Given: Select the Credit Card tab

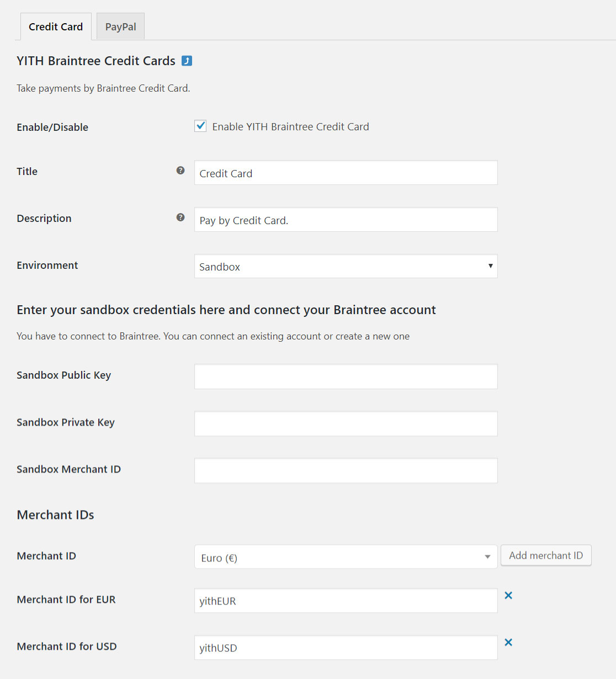Looking at the screenshot, I should 56,26.
